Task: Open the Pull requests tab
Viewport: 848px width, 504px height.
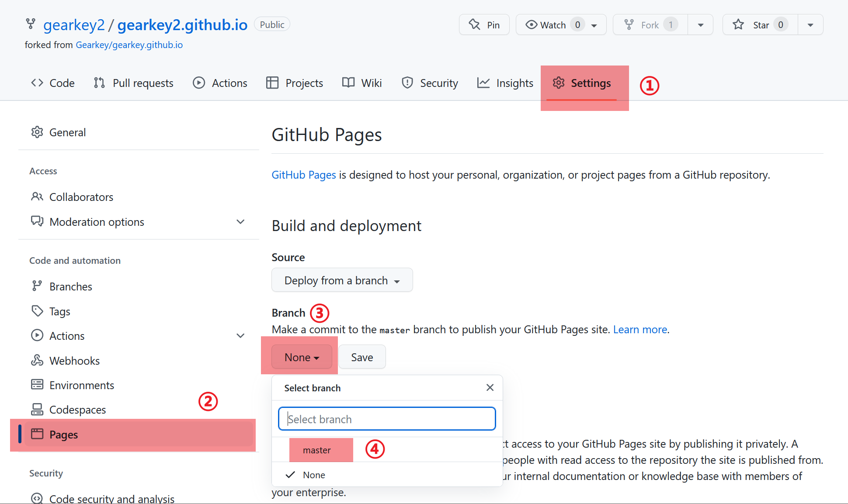Action: [x=134, y=83]
